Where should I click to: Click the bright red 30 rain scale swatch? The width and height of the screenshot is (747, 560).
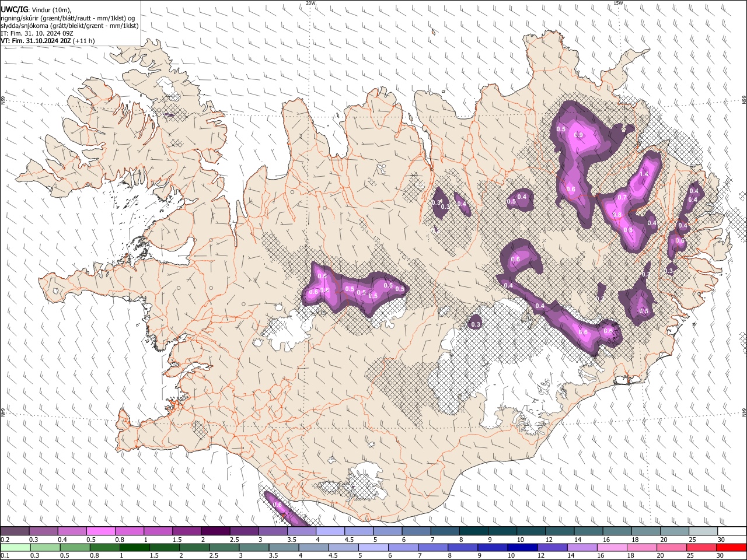[x=732, y=547]
